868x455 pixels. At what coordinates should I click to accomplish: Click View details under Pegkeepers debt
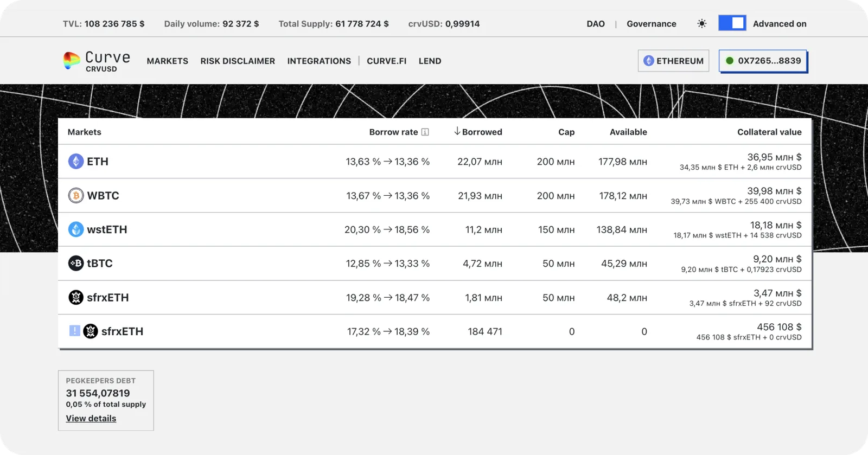(91, 418)
